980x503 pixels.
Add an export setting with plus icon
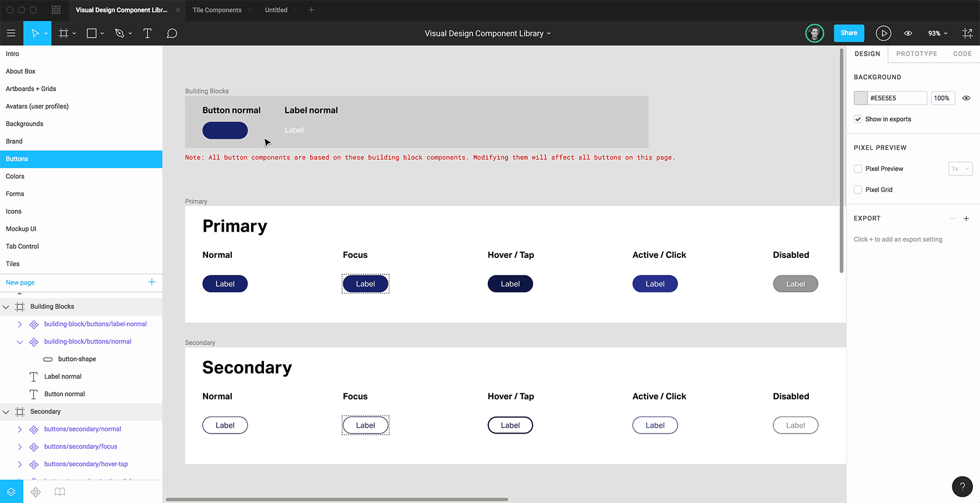(x=966, y=218)
